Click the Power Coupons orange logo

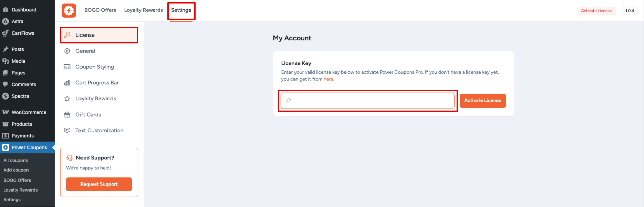[x=69, y=10]
